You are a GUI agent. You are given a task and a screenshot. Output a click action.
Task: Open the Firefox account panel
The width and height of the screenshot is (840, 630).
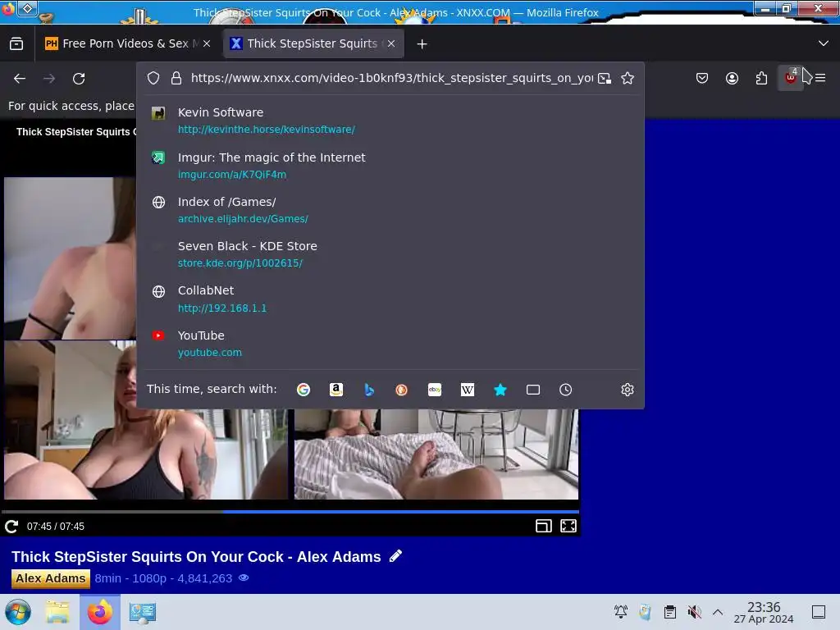click(x=732, y=78)
